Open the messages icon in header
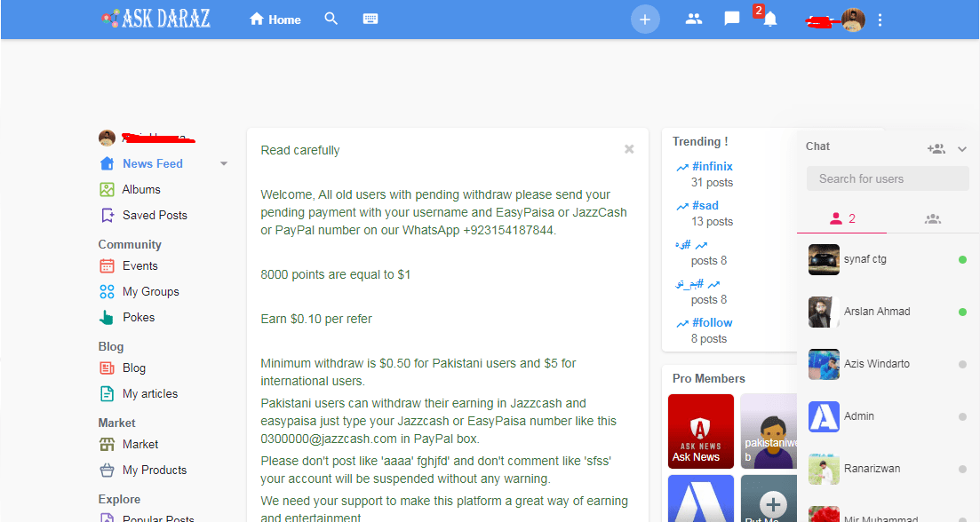Viewport: 980px width, 522px height. pos(732,19)
